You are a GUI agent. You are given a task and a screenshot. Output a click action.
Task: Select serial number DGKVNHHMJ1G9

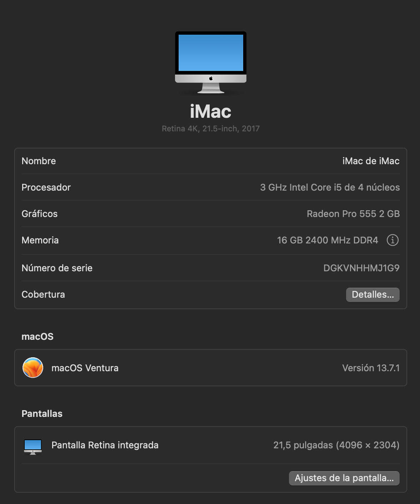click(361, 268)
